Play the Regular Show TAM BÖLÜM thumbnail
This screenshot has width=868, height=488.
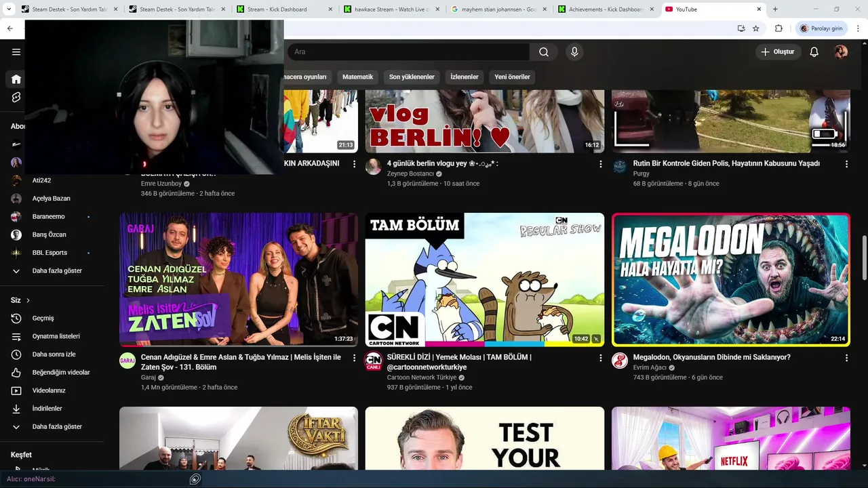click(485, 280)
